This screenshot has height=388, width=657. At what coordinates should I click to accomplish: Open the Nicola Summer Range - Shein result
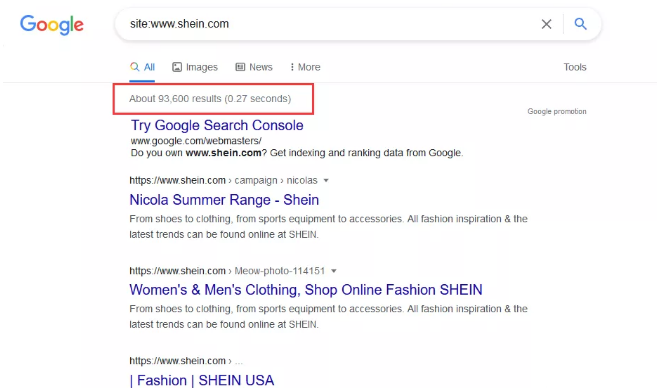(x=224, y=200)
